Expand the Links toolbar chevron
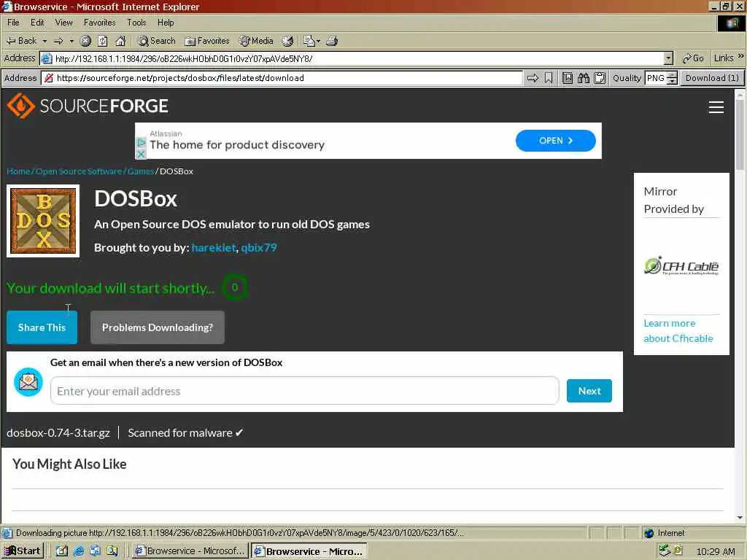The image size is (747, 560). 740,56
